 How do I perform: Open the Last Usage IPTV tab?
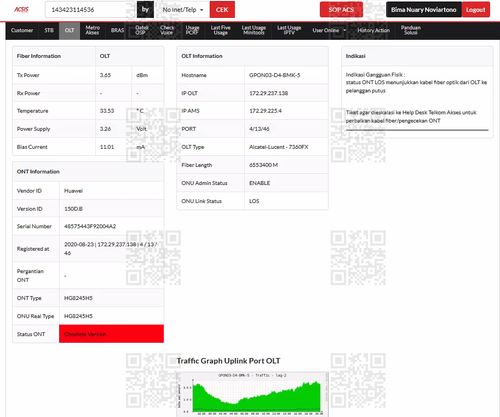click(289, 30)
